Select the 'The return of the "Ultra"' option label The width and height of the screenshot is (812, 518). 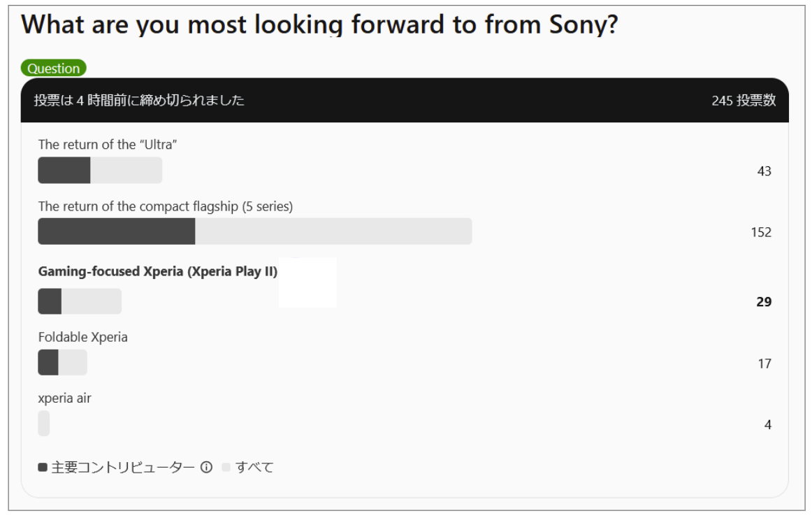102,145
